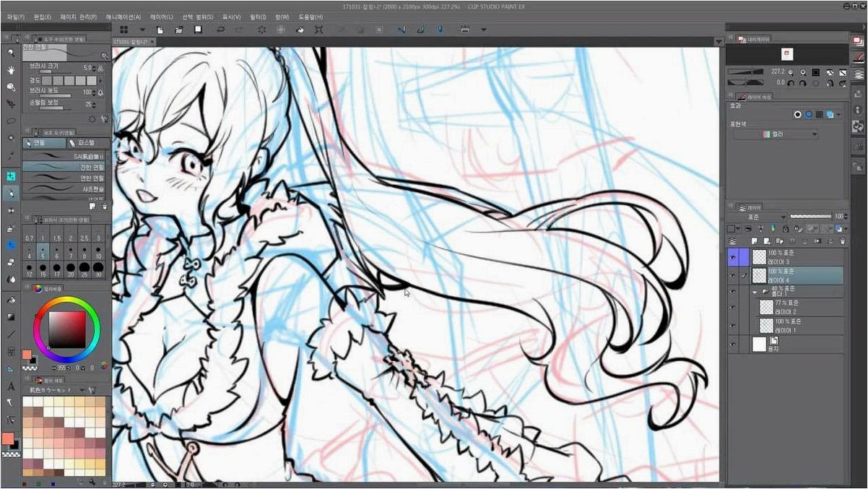Select the Lasso selection tool
The image size is (868, 489).
pos(11,120)
